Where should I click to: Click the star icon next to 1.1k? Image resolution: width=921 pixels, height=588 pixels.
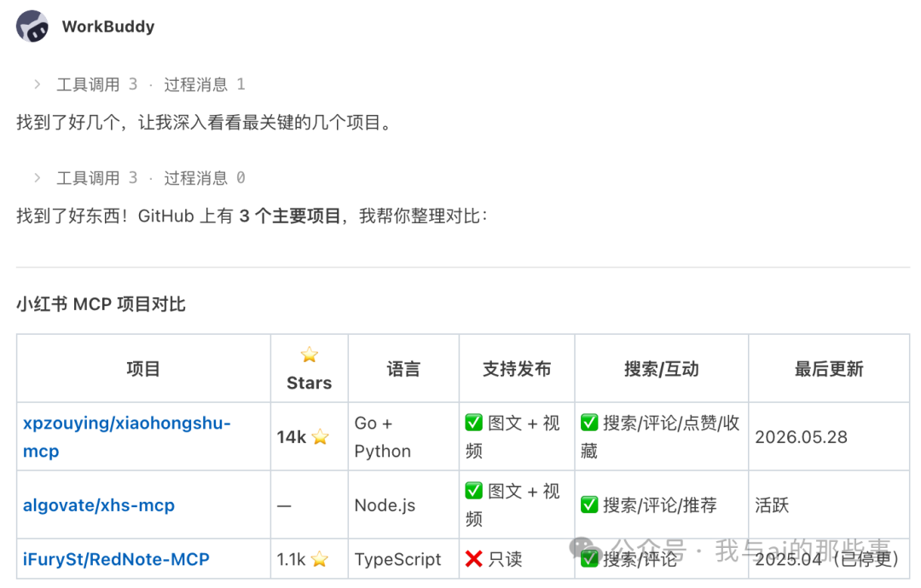click(x=320, y=559)
